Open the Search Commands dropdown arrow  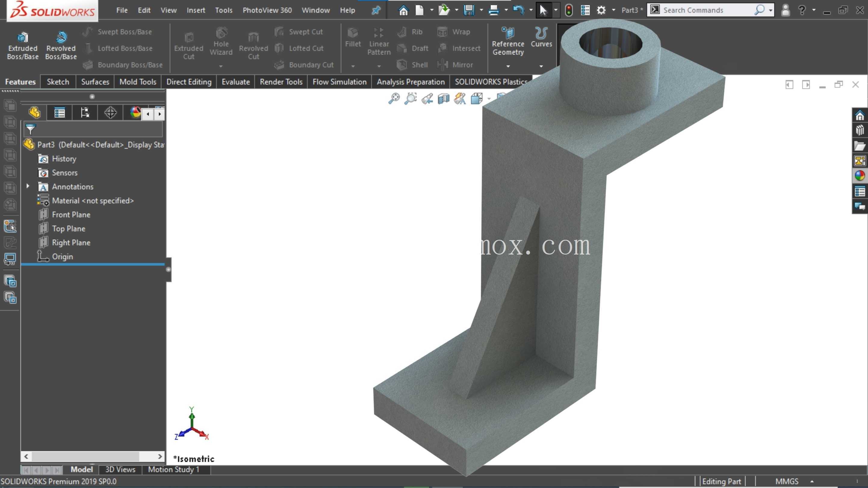click(x=770, y=10)
